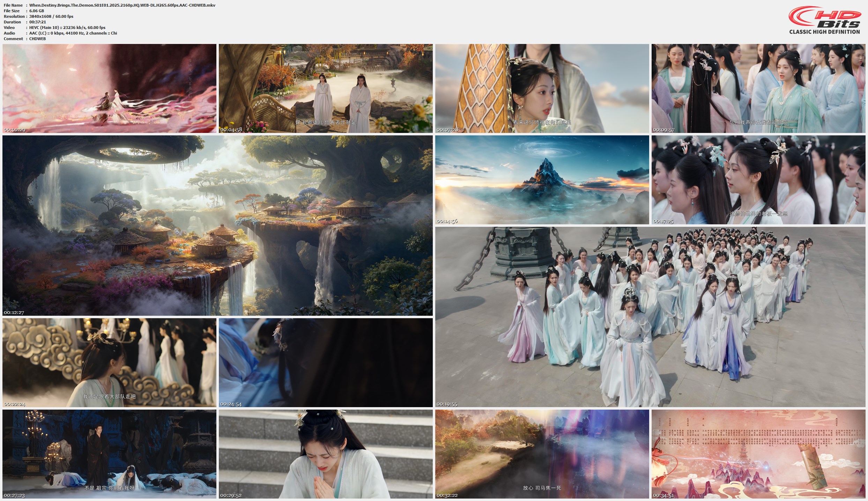Open the praying woman thumbnail 00:29:52

pos(326,454)
